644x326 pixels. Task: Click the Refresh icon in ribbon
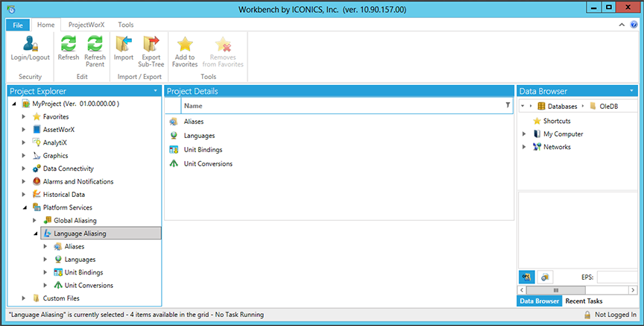[69, 45]
